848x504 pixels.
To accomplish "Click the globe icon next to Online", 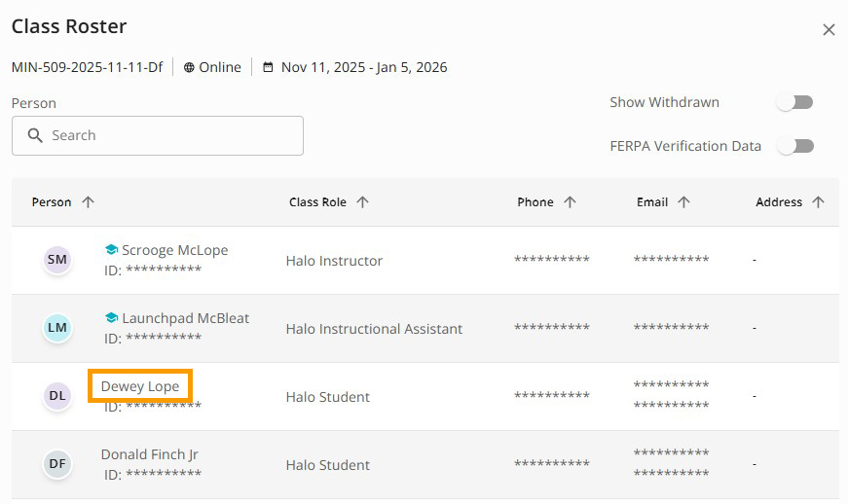I will point(189,68).
